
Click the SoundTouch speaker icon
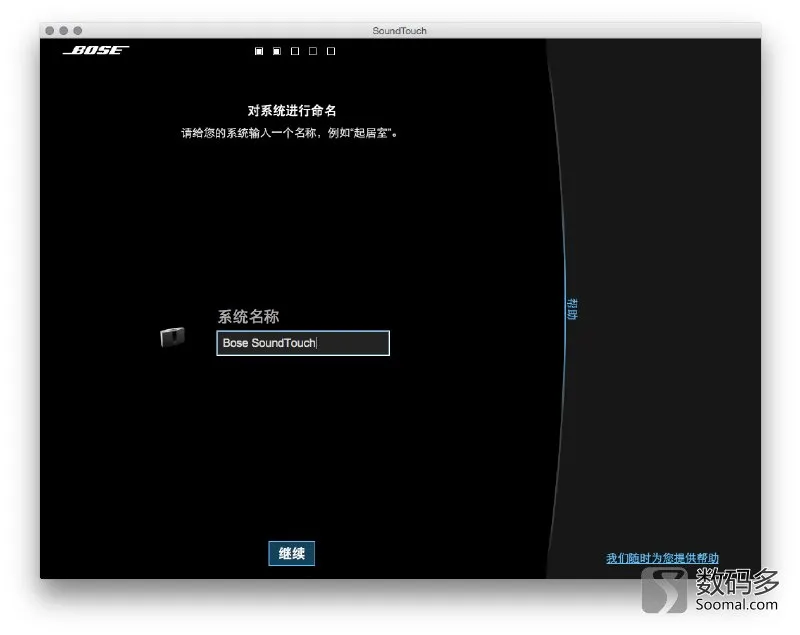coord(172,337)
